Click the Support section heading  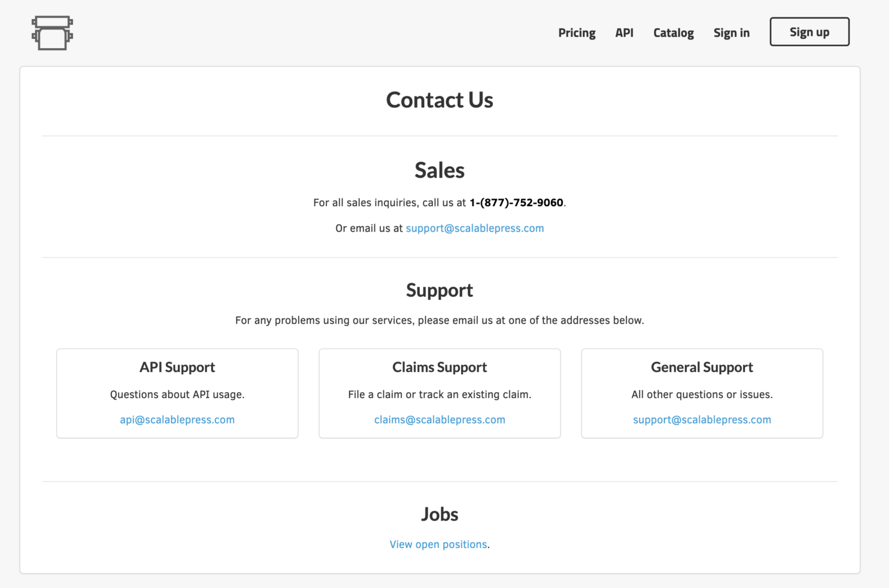(439, 290)
